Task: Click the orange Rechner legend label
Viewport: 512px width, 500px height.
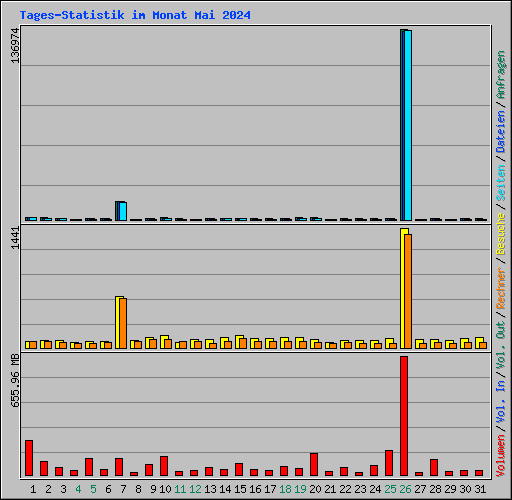Action: coord(500,288)
